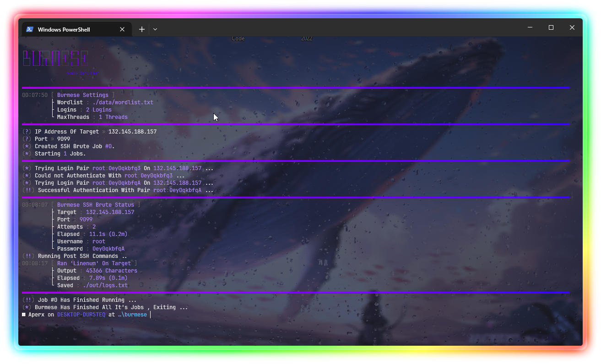Click 'Burmese SSH Brute Status' header
This screenshot has height=364, width=601.
[x=96, y=205]
